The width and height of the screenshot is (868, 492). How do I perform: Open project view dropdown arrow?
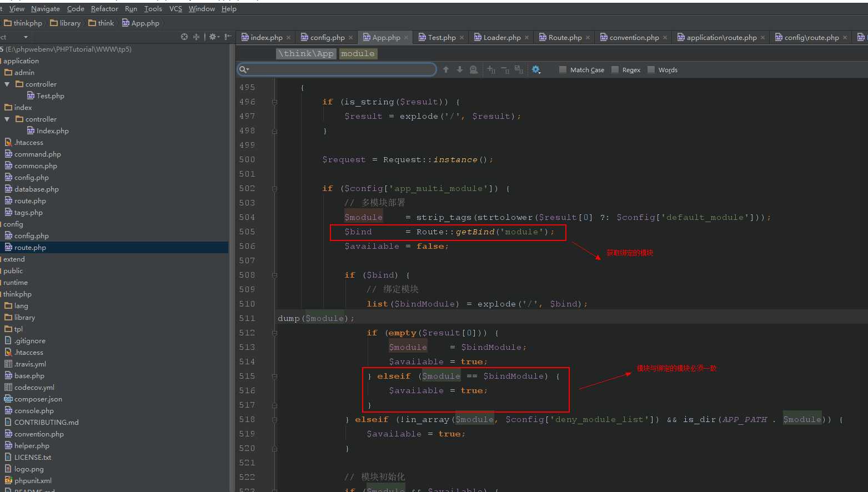point(26,37)
